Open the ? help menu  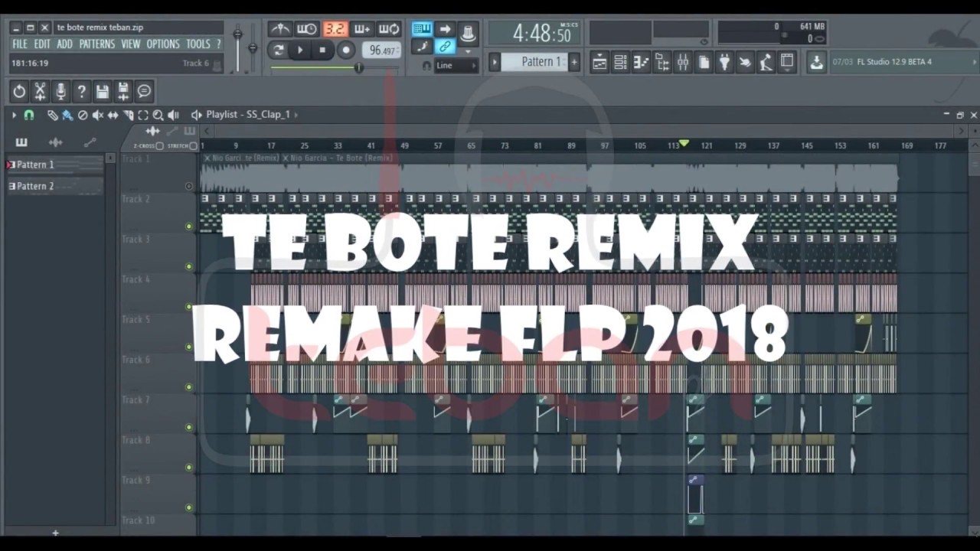[x=219, y=44]
